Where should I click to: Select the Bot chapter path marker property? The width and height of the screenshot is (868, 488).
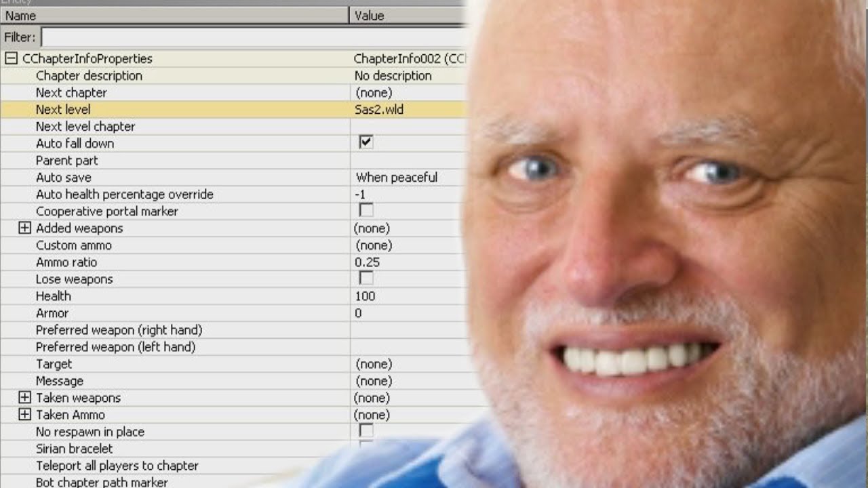point(102,482)
